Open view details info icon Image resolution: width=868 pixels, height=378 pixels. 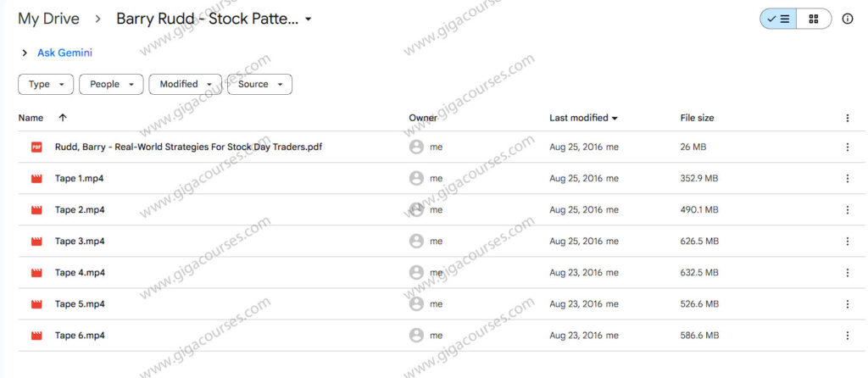click(848, 19)
